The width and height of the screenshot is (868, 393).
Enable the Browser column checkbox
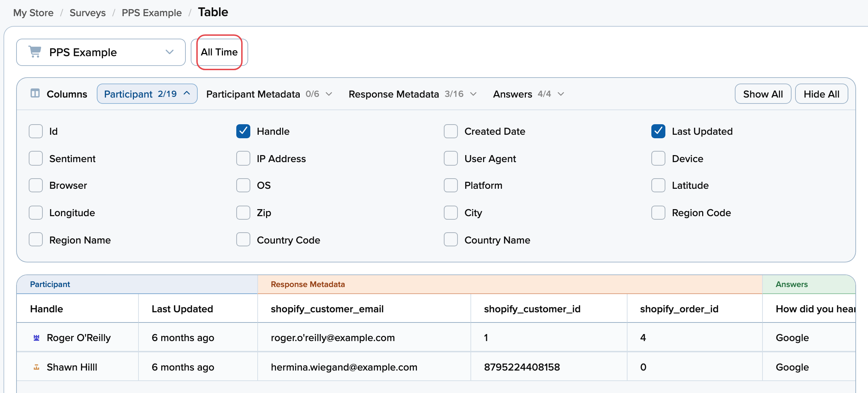coord(36,185)
